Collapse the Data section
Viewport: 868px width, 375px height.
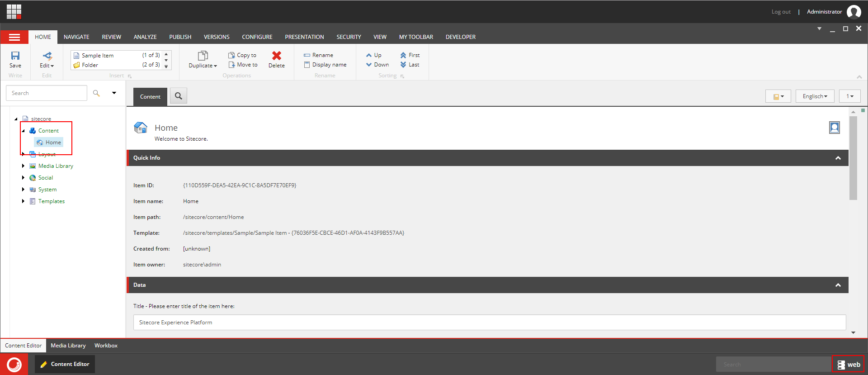838,285
